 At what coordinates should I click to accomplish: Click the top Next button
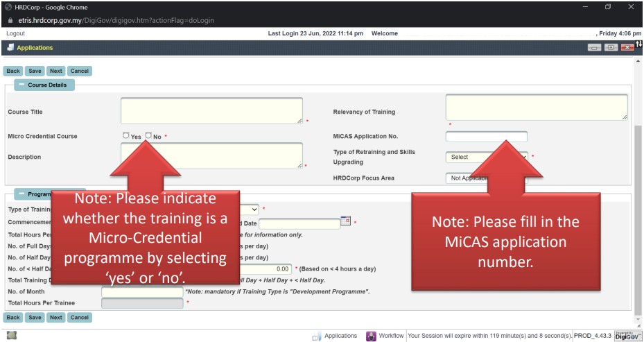point(56,71)
